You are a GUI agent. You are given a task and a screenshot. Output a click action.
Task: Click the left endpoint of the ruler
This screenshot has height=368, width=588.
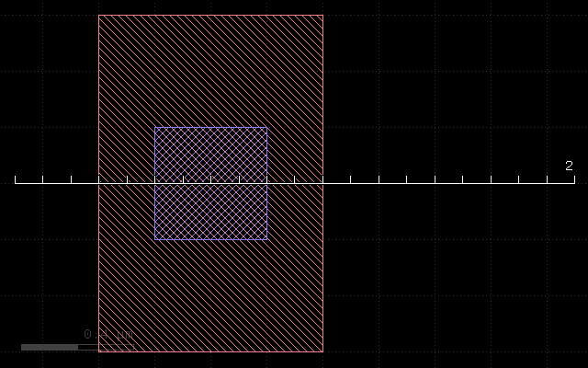click(x=16, y=183)
